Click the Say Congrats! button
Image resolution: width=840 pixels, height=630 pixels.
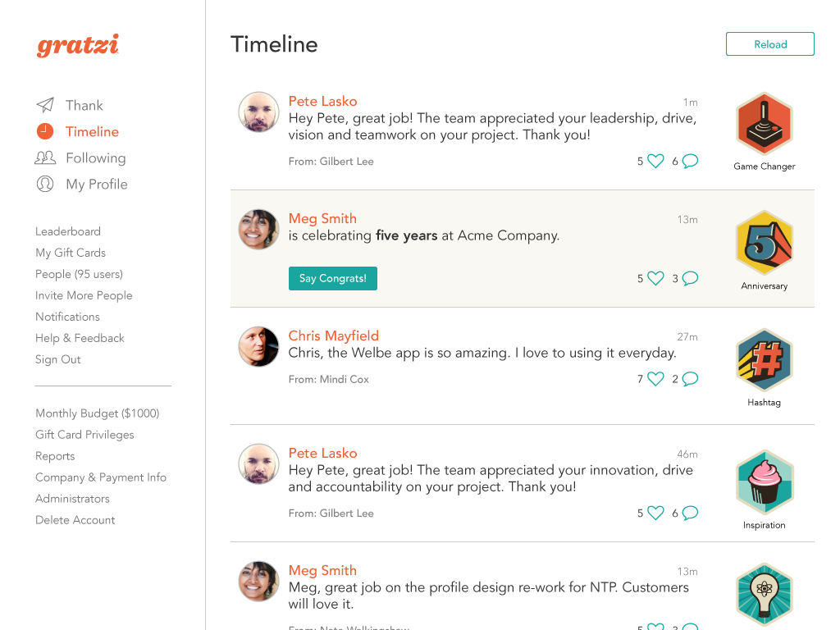[333, 278]
